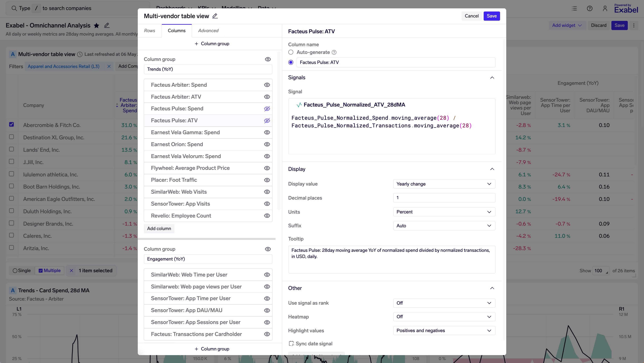The image size is (644, 363).
Task: Hide Earnest Orion: Spend column
Action: [267, 144]
